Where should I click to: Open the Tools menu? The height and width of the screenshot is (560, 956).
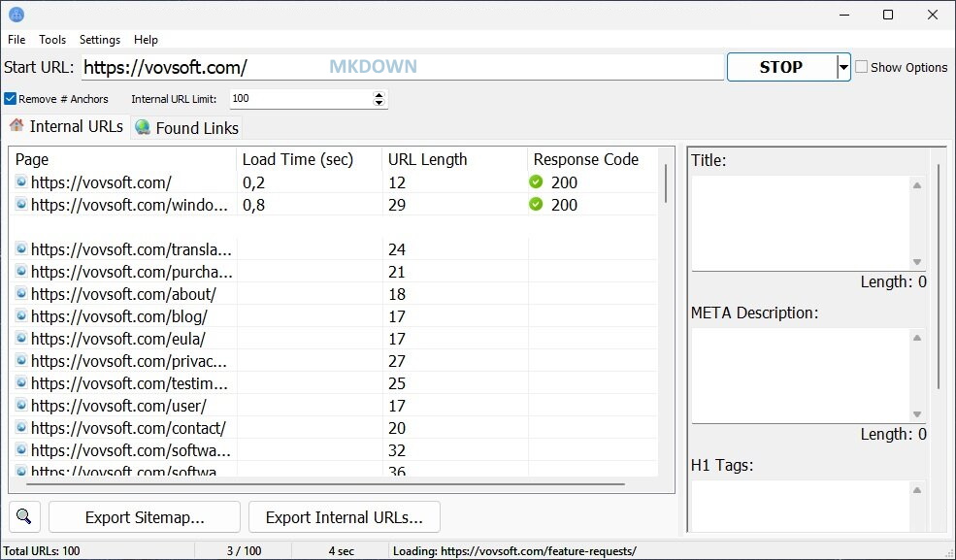52,40
